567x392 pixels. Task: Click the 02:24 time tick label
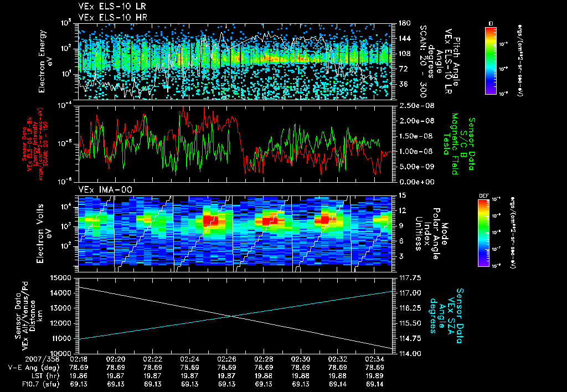tap(189, 359)
